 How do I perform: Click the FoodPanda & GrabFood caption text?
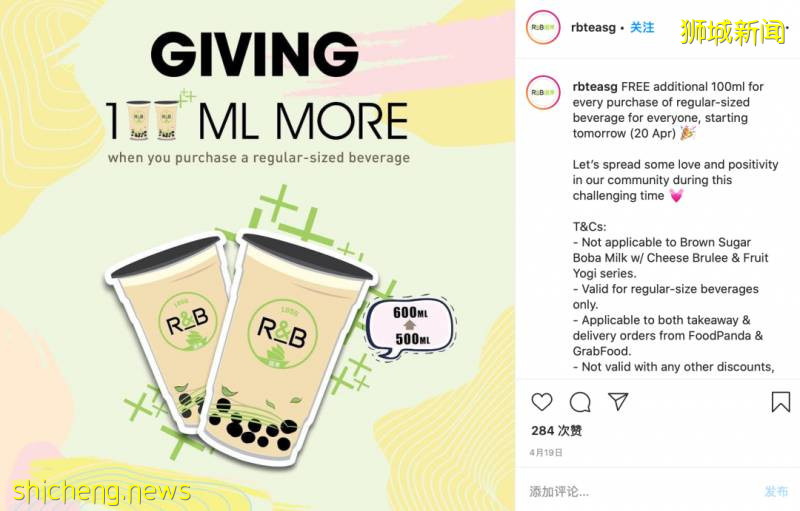668,343
